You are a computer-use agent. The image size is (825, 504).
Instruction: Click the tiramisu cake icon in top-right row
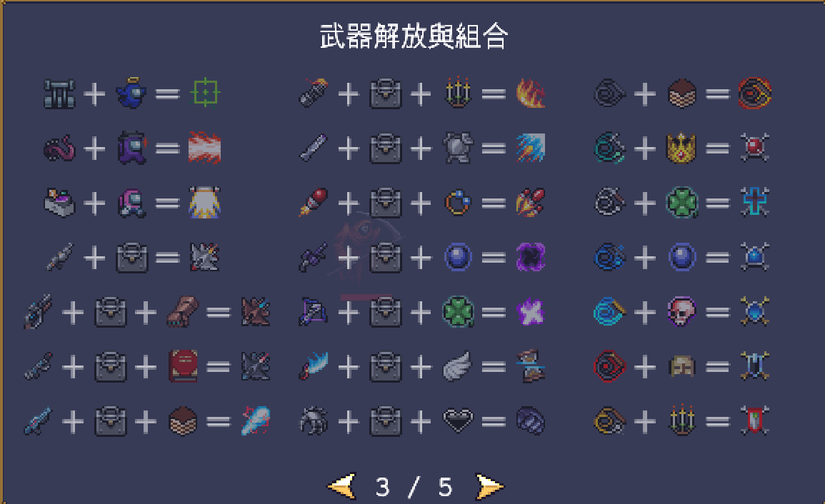682,93
